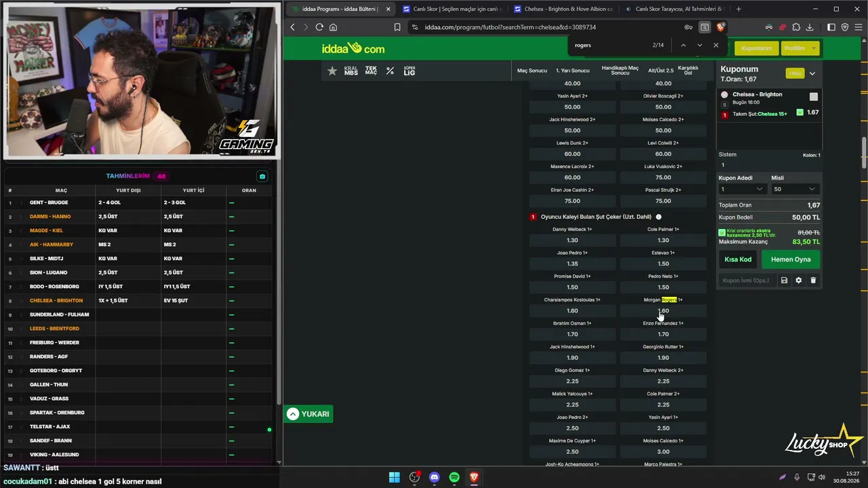This screenshot has width=868, height=488.
Task: Bookmark the current iddaa page
Action: 397,27
